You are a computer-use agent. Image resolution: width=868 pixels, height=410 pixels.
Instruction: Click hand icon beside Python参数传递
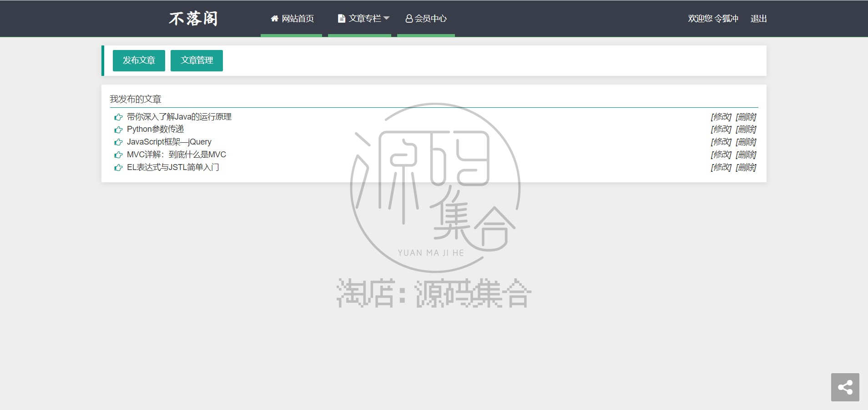coord(118,130)
